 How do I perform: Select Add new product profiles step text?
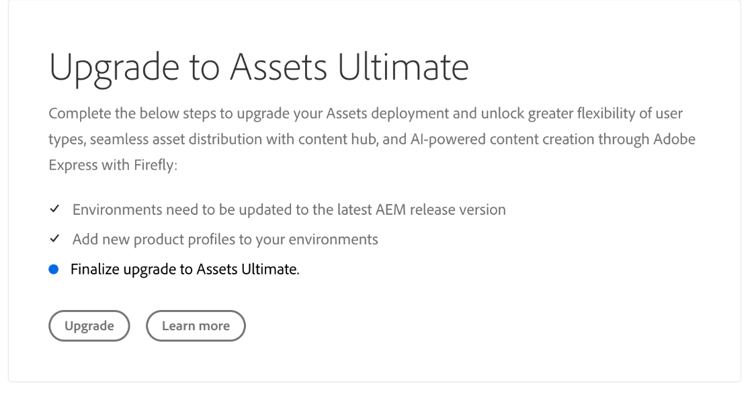click(x=224, y=240)
